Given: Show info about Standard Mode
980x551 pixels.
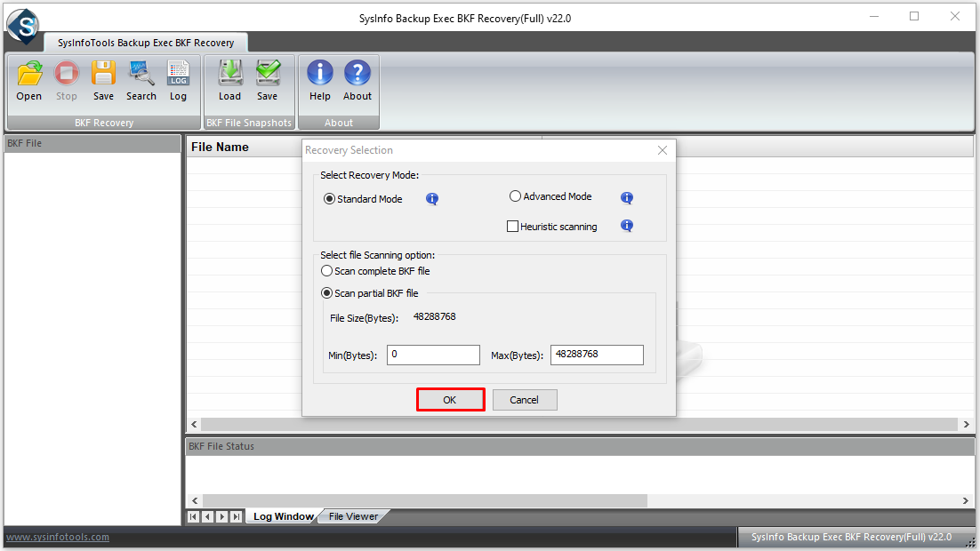Looking at the screenshot, I should pos(432,199).
